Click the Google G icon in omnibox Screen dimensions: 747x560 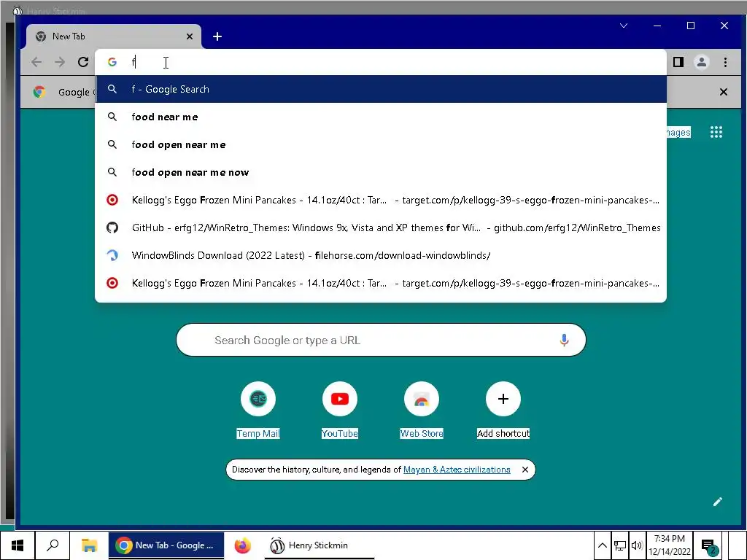click(112, 62)
